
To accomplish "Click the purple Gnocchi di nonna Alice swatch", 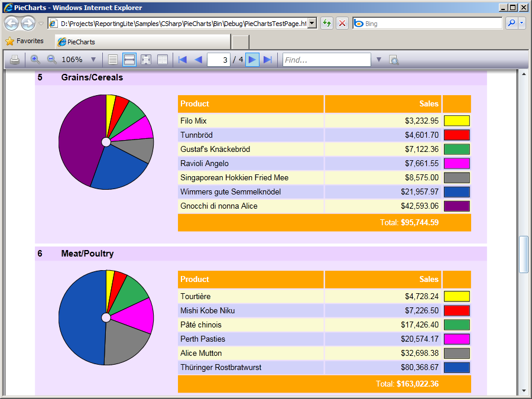I will (x=456, y=206).
